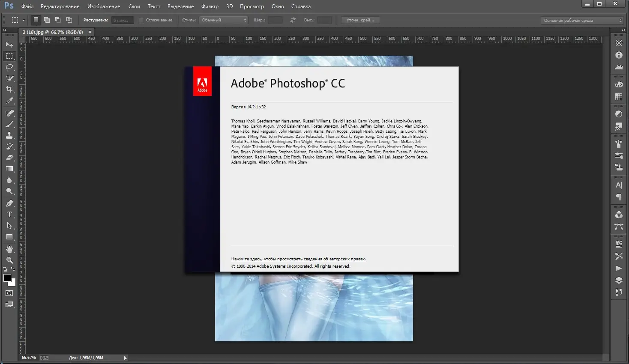Screen dimensions: 629x364
Task: Select the Move tool
Action: (x=9, y=45)
